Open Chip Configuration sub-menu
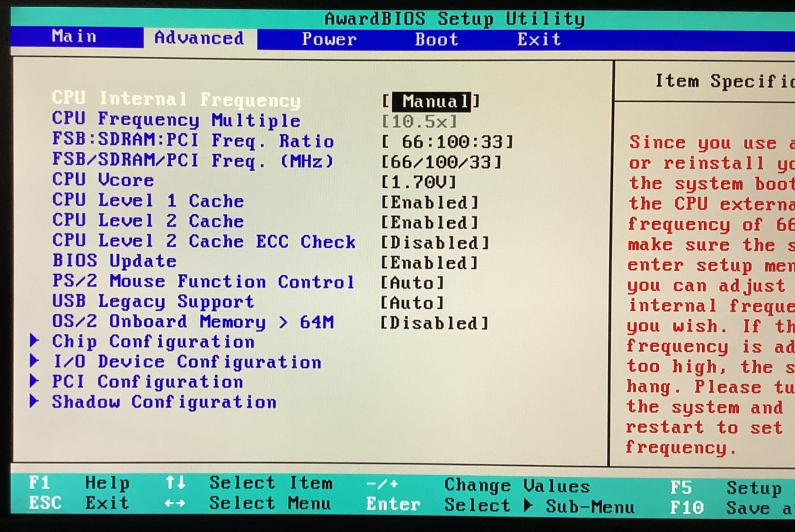795x532 pixels. 153,341
